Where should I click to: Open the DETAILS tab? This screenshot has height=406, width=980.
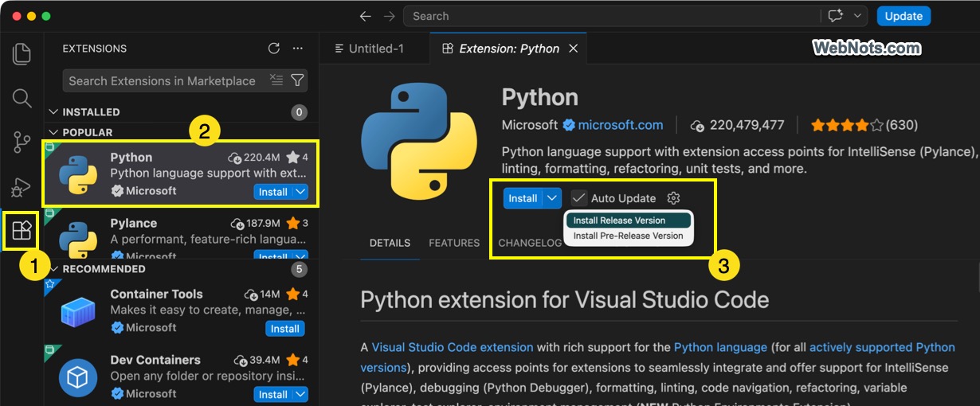coord(390,243)
